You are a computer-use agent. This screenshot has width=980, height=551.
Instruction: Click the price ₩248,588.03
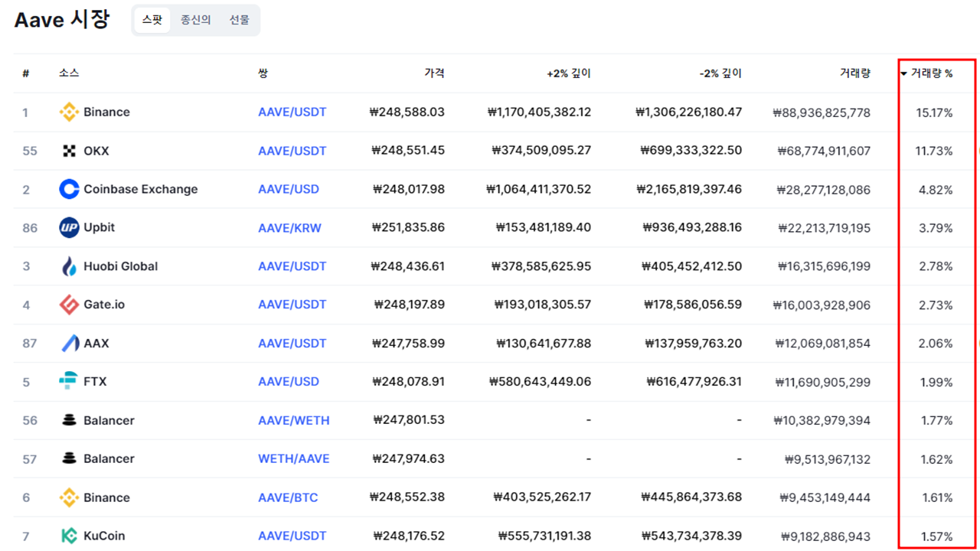pos(407,112)
